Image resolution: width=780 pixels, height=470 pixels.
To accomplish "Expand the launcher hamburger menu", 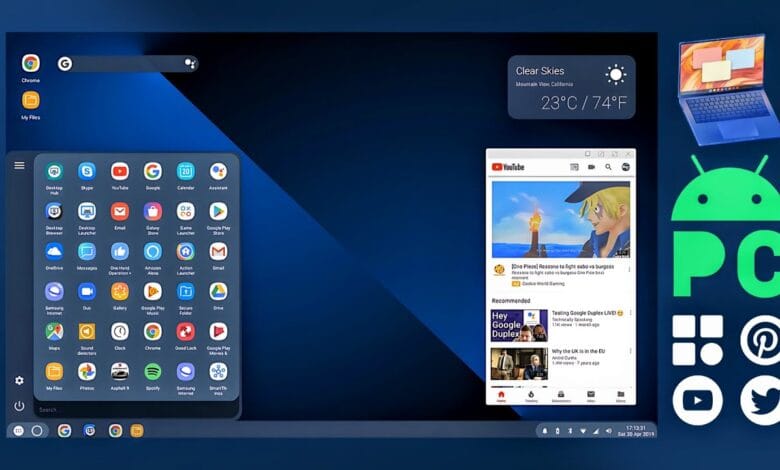I will coord(19,165).
